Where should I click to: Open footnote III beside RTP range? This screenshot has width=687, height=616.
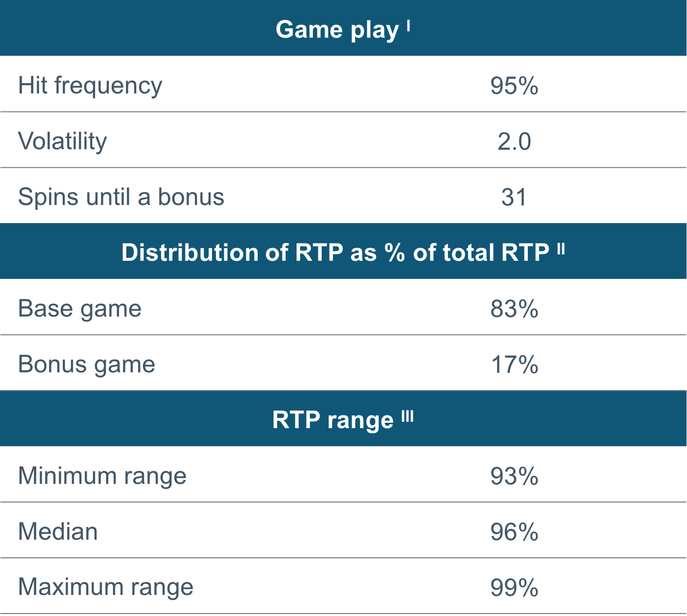point(407,415)
